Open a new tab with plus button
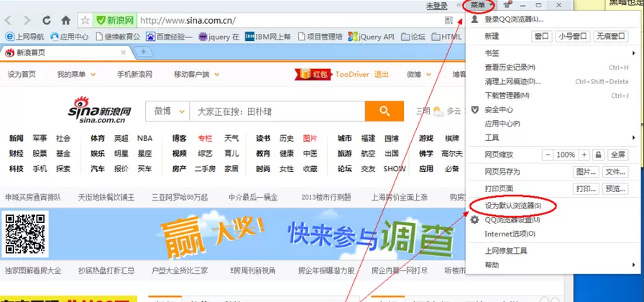Image resolution: width=644 pixels, height=302 pixels. click(143, 52)
